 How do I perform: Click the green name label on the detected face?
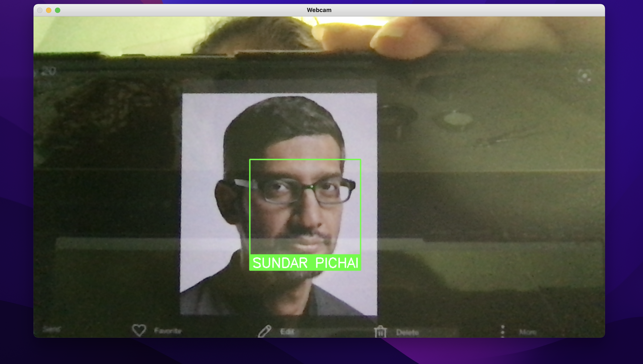(x=305, y=263)
